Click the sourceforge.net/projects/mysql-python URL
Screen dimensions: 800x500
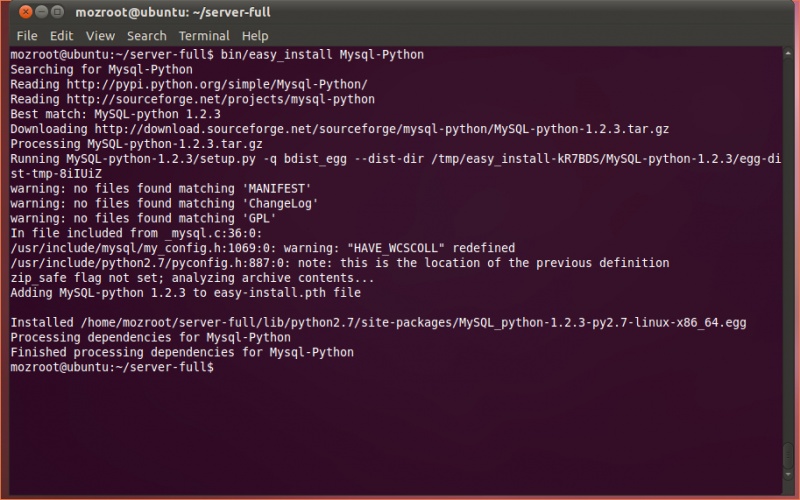[220, 99]
